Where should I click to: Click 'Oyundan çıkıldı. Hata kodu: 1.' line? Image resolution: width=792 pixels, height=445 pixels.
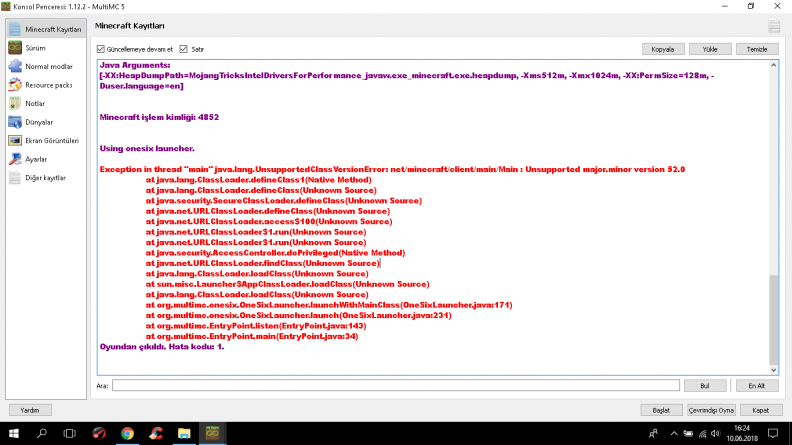162,347
